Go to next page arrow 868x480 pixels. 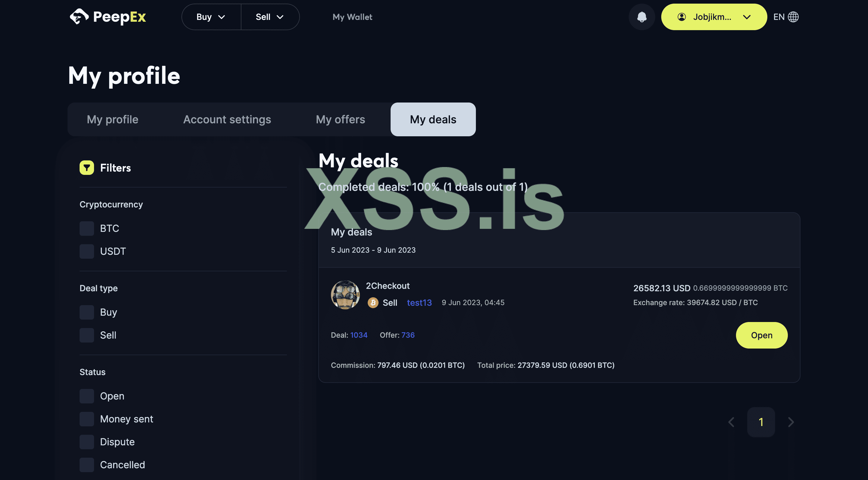tap(791, 422)
